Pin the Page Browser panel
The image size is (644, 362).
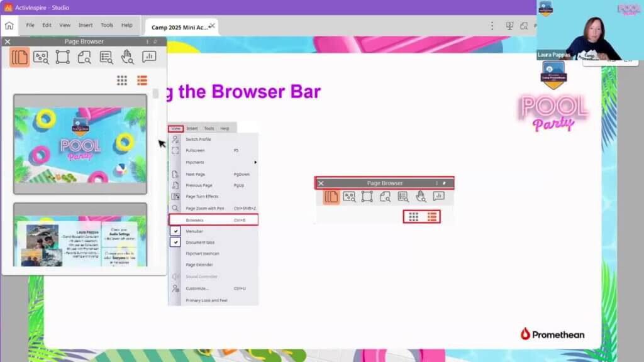[x=155, y=41]
